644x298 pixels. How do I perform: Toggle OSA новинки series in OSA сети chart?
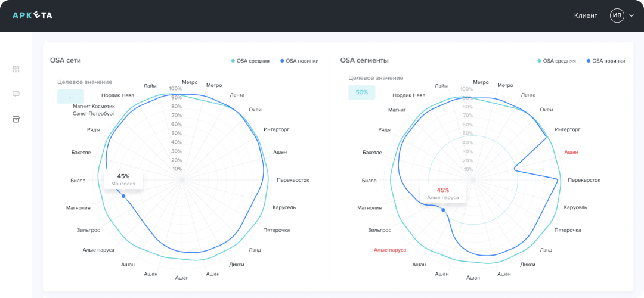[x=299, y=61]
